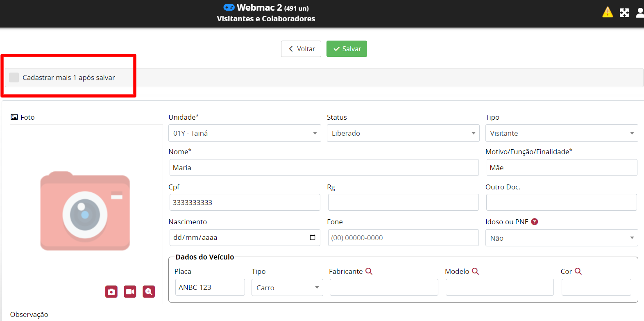Open the Modelo search magnifier
Viewport: 644px width, 321px height.
[475, 271]
